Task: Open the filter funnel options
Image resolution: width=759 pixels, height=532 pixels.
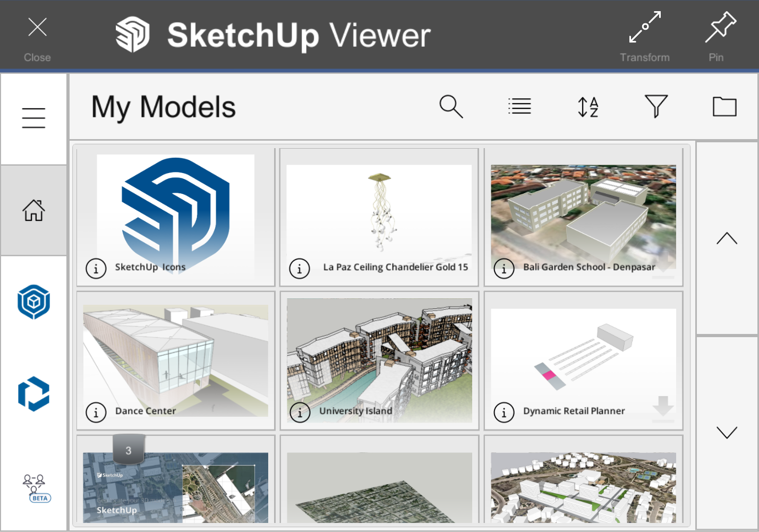Action: [656, 107]
